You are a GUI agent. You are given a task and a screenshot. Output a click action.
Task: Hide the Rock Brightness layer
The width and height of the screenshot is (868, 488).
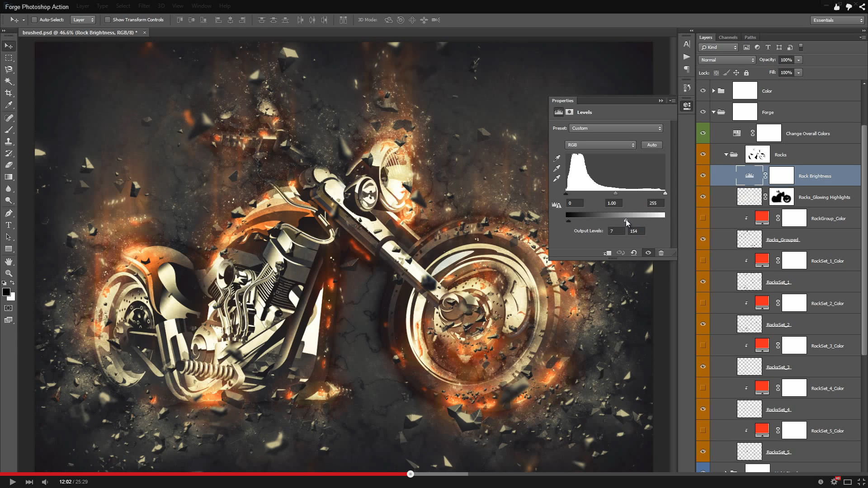tap(703, 176)
